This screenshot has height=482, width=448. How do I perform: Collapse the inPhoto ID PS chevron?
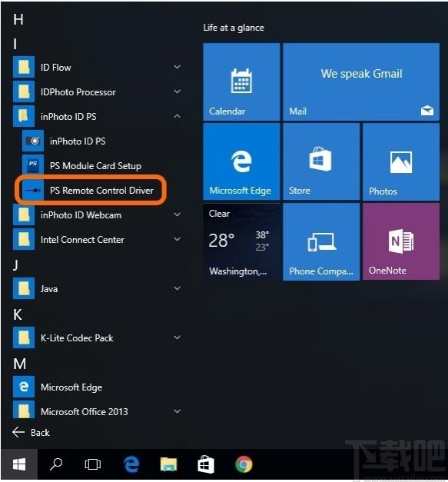click(177, 116)
